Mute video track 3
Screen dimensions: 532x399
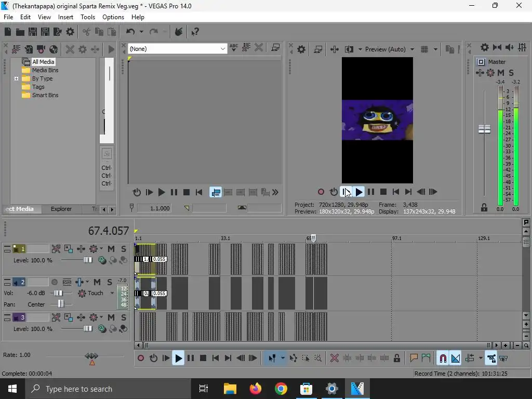(x=111, y=317)
